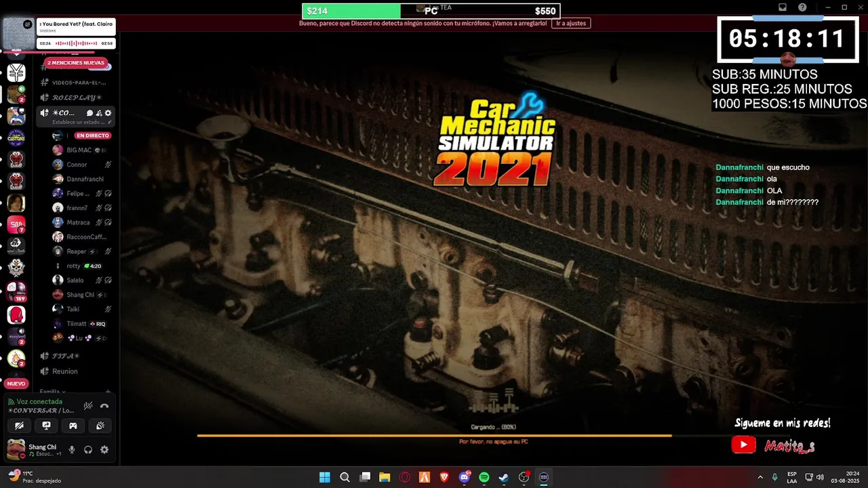Open OBS Studio from the taskbar

click(524, 477)
